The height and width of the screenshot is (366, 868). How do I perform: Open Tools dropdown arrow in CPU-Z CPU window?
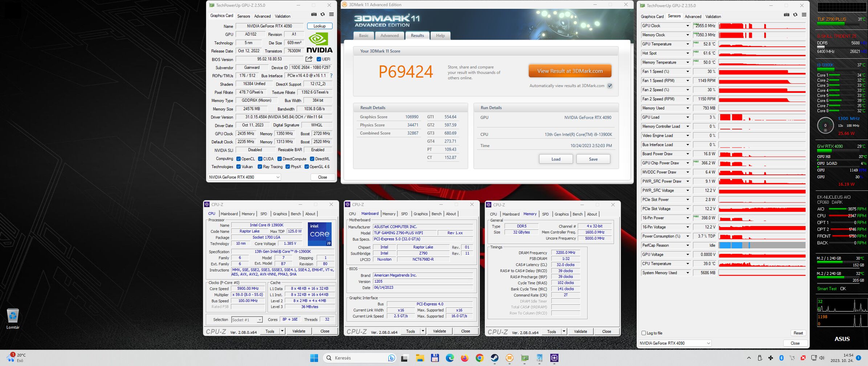pyautogui.click(x=282, y=331)
